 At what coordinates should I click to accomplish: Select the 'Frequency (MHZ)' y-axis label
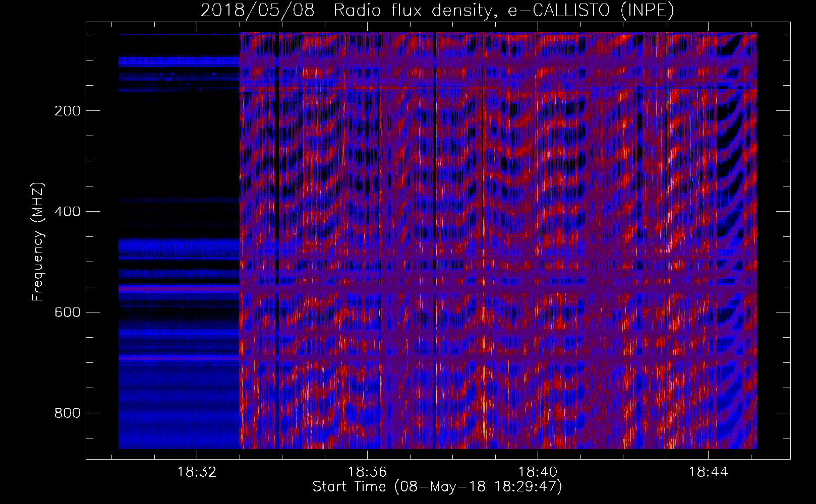(38, 241)
